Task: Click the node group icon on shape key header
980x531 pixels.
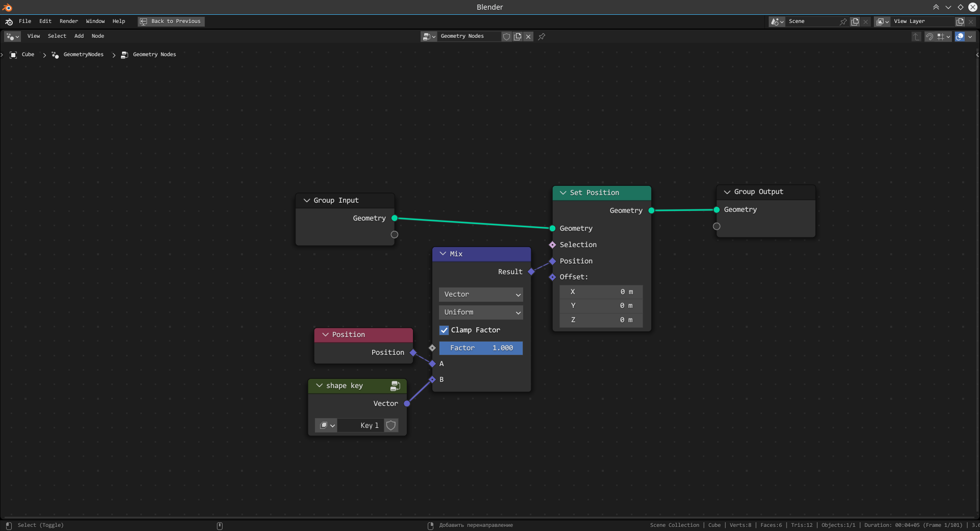Action: tap(395, 386)
